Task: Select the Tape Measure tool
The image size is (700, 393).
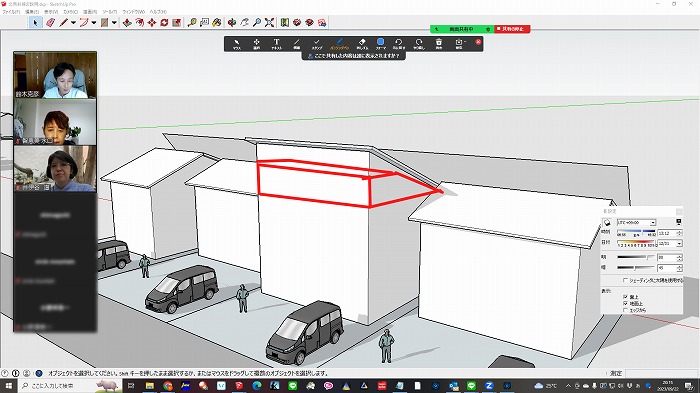Action: coord(192,22)
